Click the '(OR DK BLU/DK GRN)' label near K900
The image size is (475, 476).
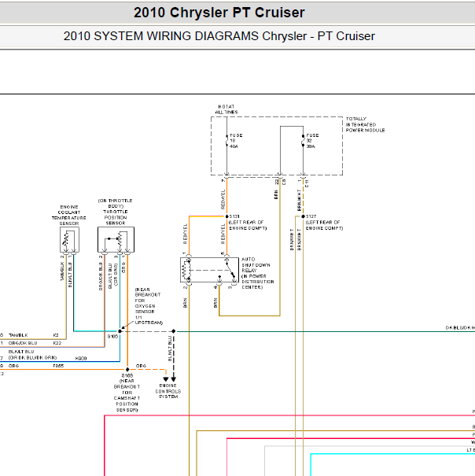(x=32, y=358)
